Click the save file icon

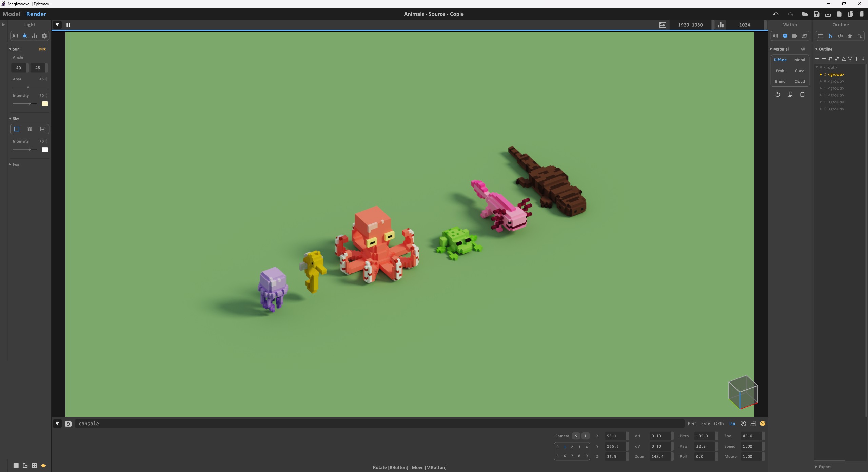pyautogui.click(x=816, y=14)
